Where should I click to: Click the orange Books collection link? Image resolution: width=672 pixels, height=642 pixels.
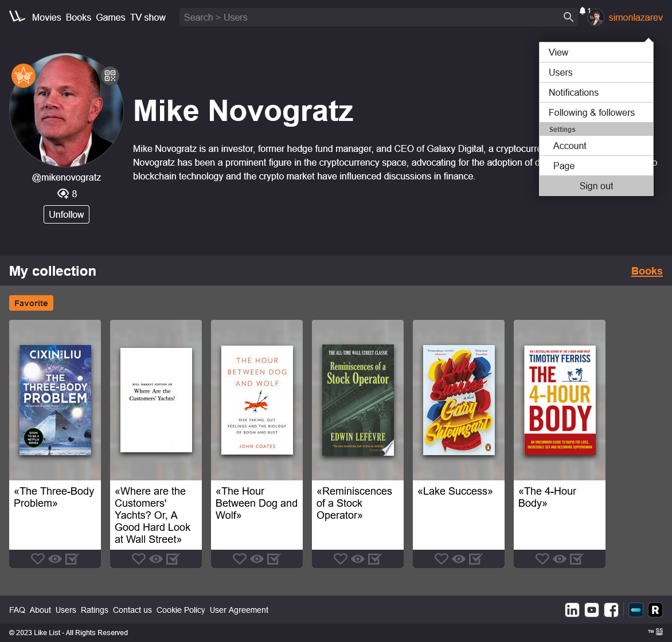click(x=647, y=271)
